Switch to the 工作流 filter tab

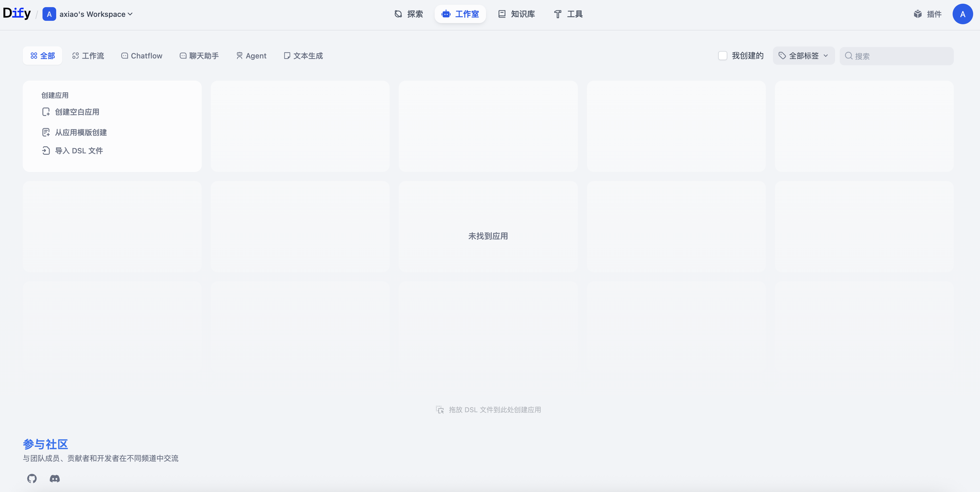[88, 56]
